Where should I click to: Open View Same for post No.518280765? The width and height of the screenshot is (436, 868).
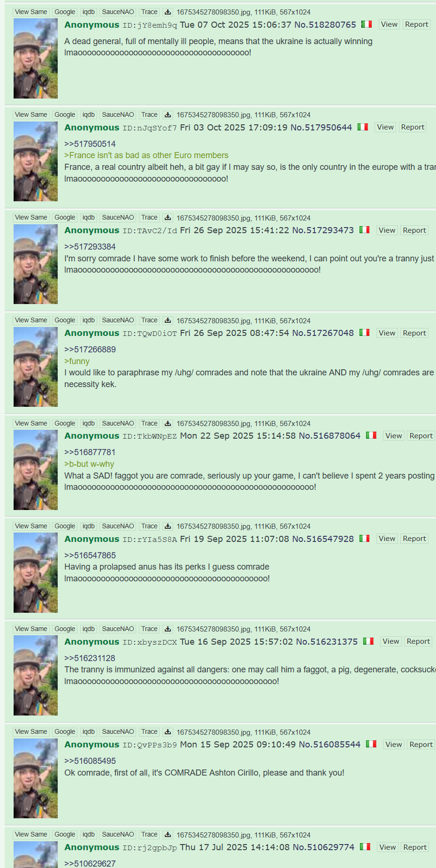pyautogui.click(x=31, y=12)
